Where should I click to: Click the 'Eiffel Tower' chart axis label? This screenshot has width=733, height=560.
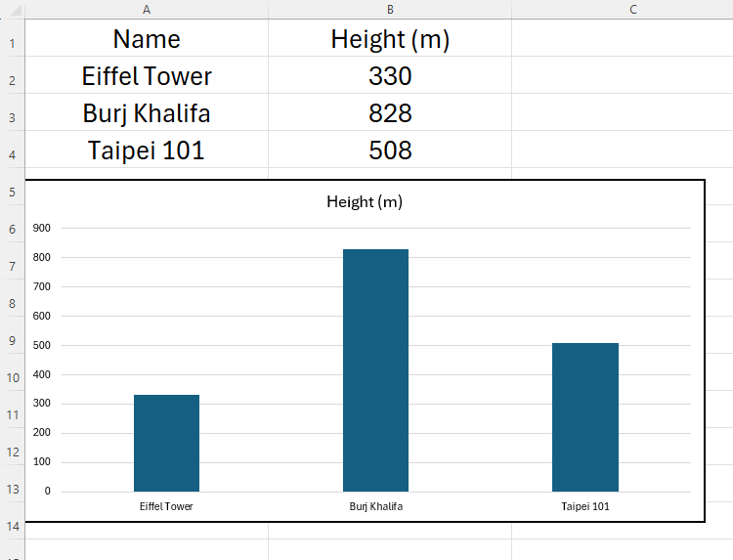pos(166,506)
